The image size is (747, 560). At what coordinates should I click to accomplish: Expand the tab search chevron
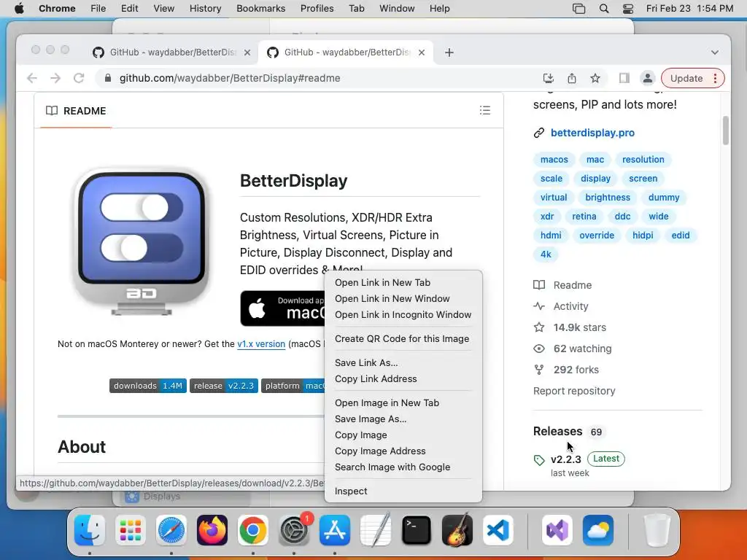[715, 52]
